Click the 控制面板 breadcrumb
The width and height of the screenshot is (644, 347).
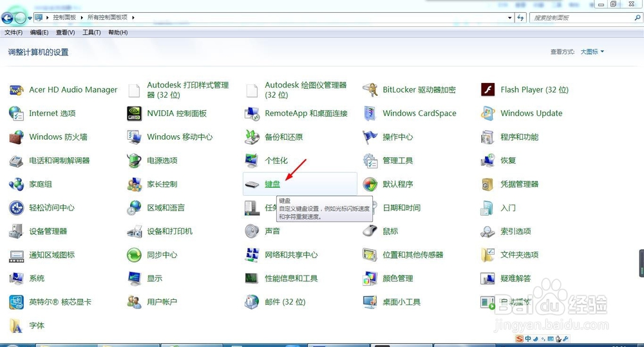64,17
